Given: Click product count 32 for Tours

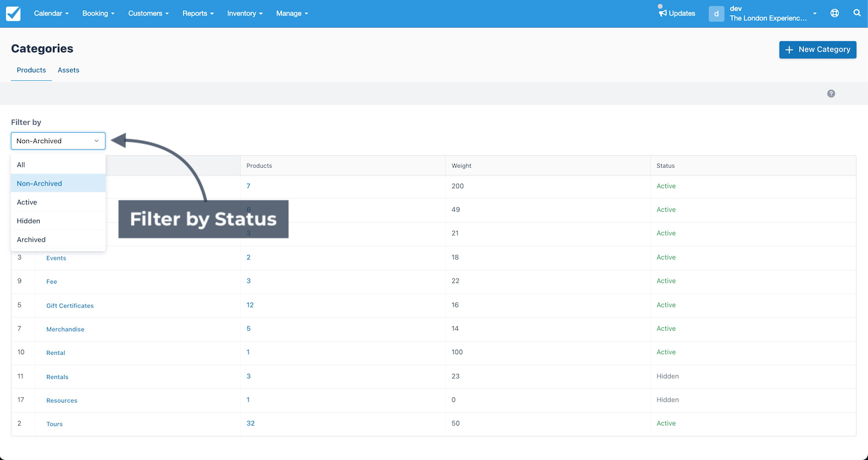Looking at the screenshot, I should pos(250,423).
